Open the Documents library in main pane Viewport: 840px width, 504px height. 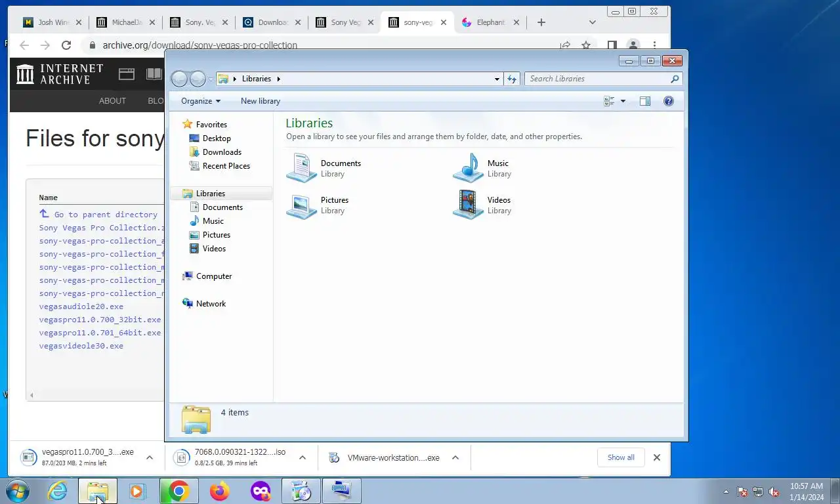click(324, 168)
